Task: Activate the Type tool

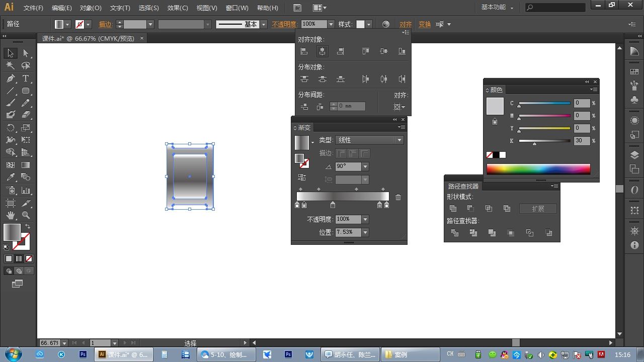Action: coord(26,78)
